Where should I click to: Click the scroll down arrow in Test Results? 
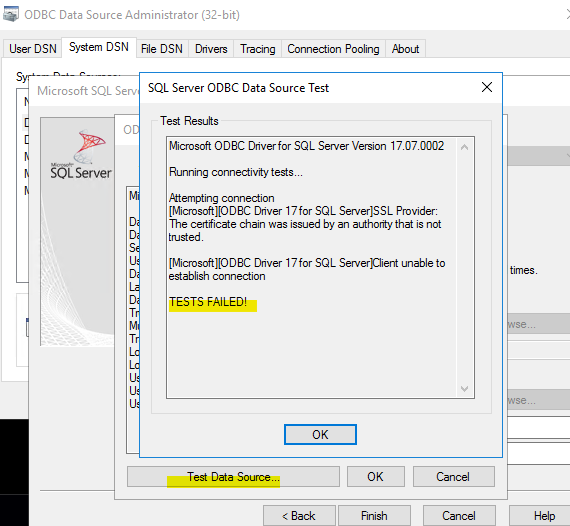(464, 389)
